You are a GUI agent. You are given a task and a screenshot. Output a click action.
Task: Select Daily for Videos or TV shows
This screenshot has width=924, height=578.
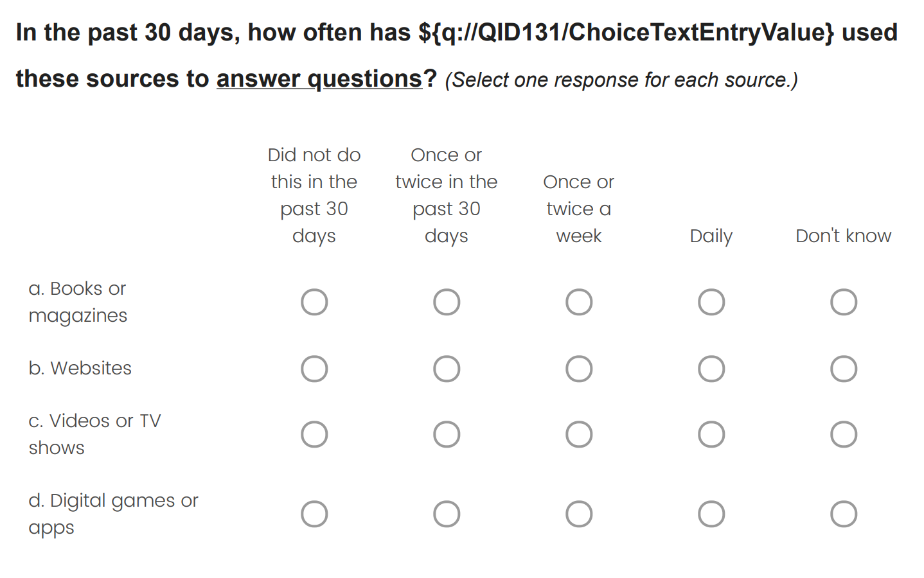[x=711, y=434]
